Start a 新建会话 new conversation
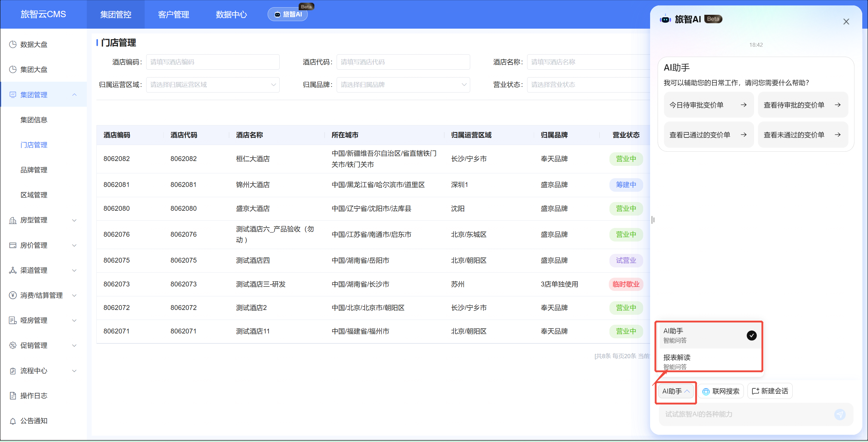Image resolution: width=868 pixels, height=442 pixels. click(770, 391)
